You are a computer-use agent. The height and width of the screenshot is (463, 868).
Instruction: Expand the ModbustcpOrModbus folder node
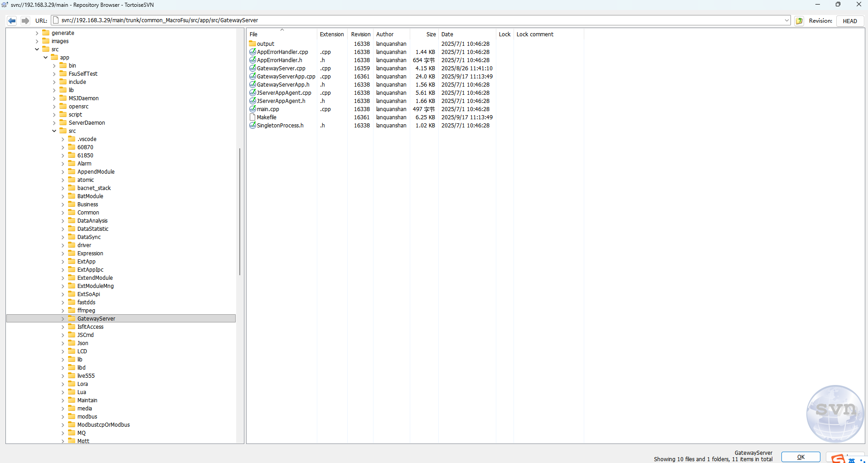[x=63, y=425]
